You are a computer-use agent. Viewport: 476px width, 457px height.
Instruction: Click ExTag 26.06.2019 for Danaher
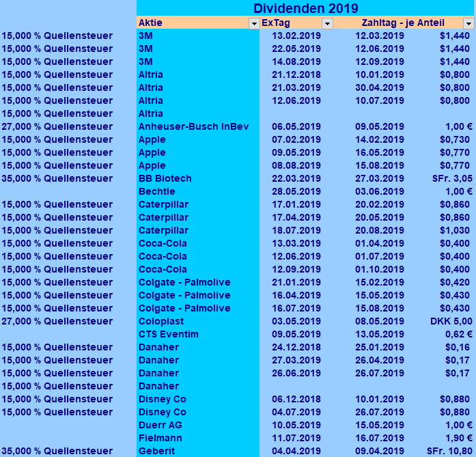pyautogui.click(x=296, y=373)
